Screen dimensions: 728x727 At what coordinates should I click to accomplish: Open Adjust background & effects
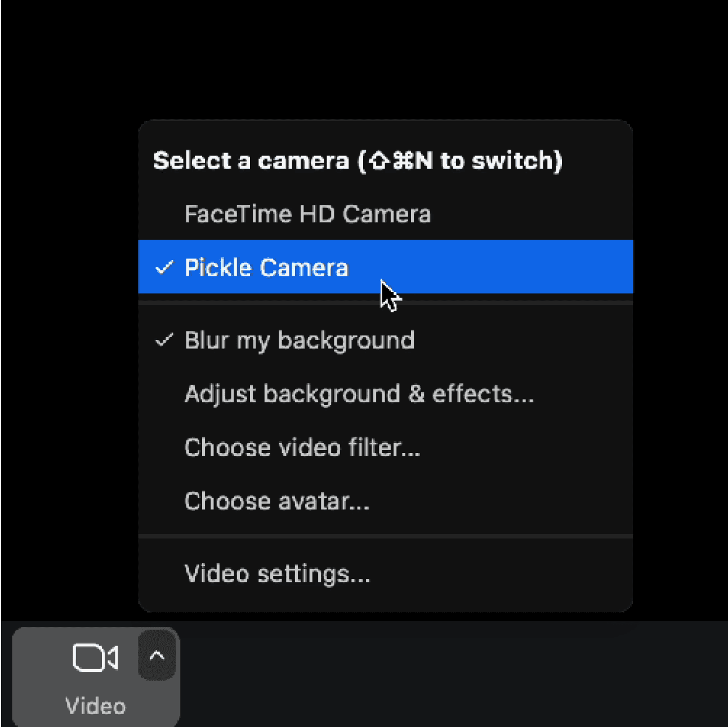tap(385, 394)
